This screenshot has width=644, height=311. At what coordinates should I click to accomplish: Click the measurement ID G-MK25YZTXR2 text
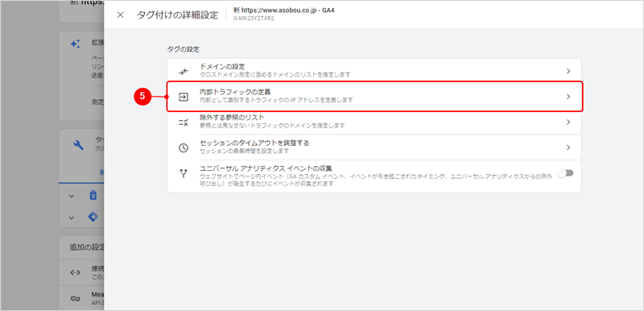pos(254,19)
